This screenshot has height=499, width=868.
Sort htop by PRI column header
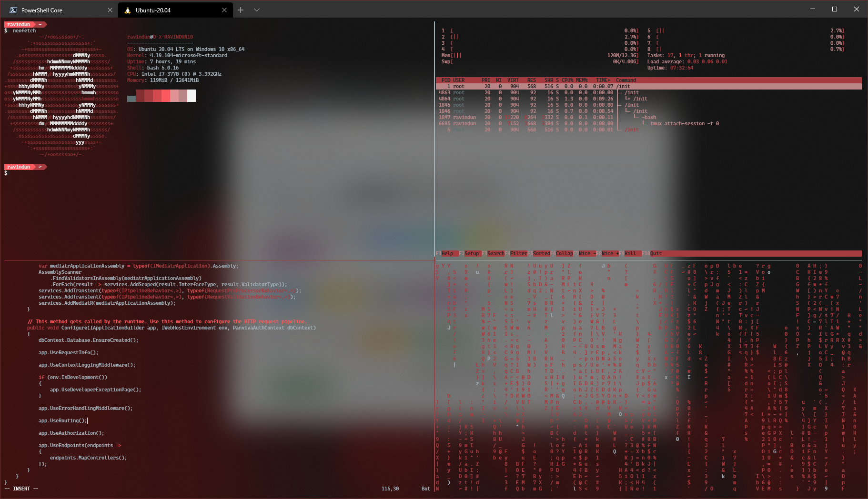486,80
